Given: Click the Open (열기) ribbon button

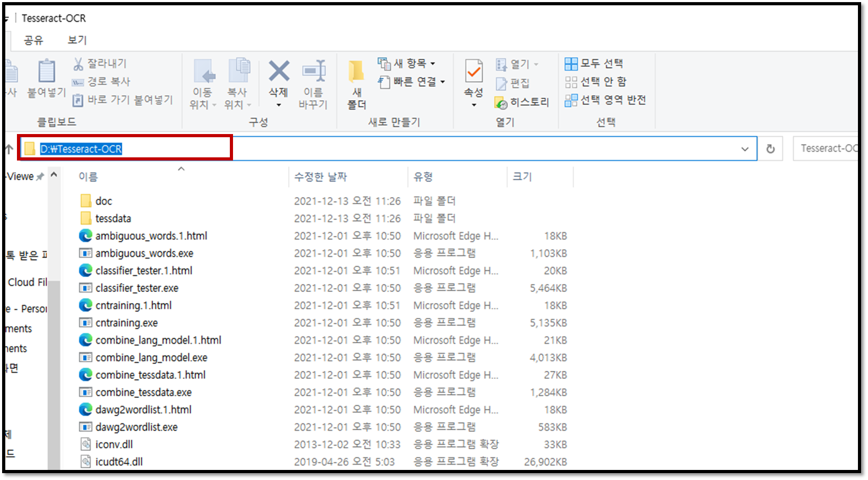Looking at the screenshot, I should [x=517, y=64].
